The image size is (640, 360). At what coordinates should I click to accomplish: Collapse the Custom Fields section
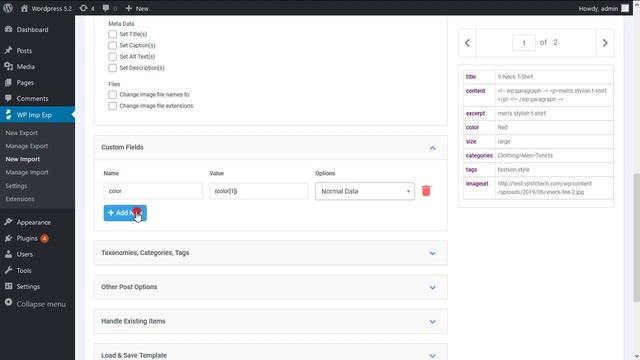(433, 148)
